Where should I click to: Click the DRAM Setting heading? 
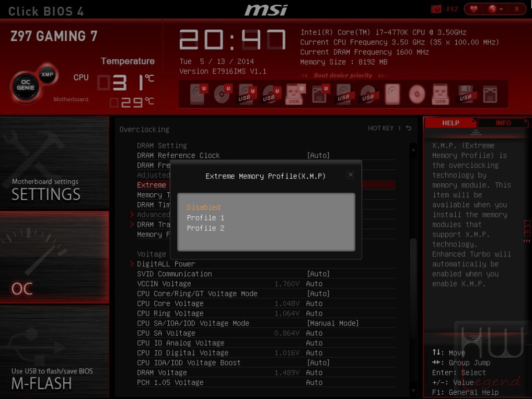point(162,145)
